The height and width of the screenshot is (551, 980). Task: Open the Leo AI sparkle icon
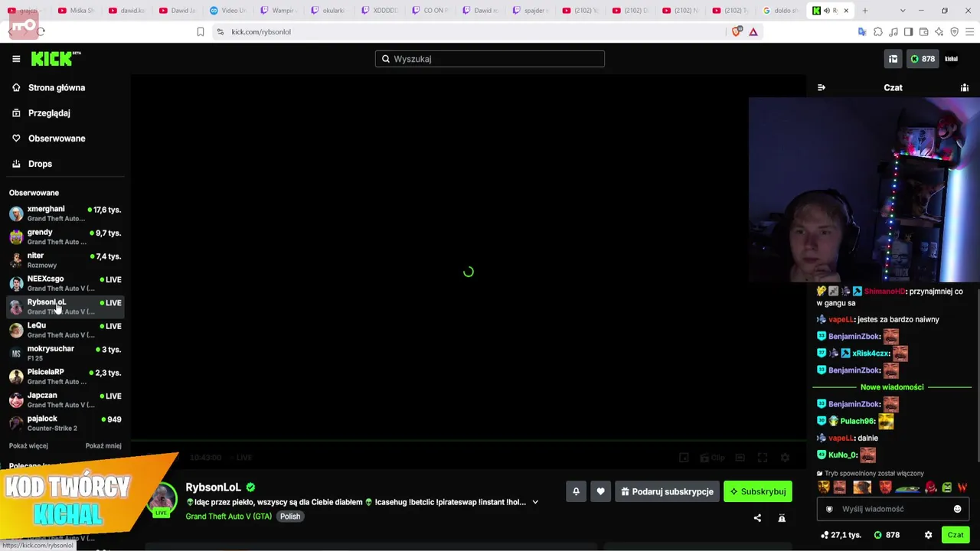pyautogui.click(x=939, y=31)
